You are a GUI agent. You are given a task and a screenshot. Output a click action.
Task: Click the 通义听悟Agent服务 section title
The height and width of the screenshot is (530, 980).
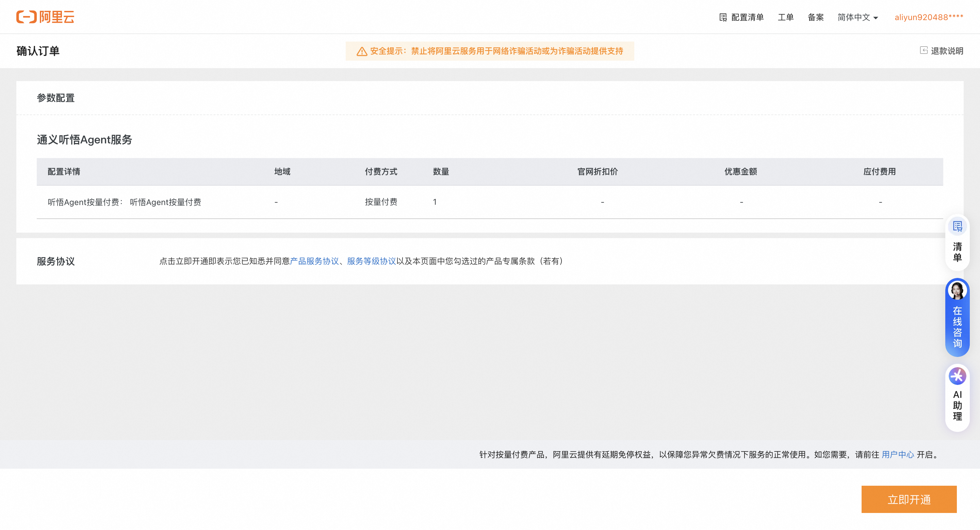pos(84,140)
